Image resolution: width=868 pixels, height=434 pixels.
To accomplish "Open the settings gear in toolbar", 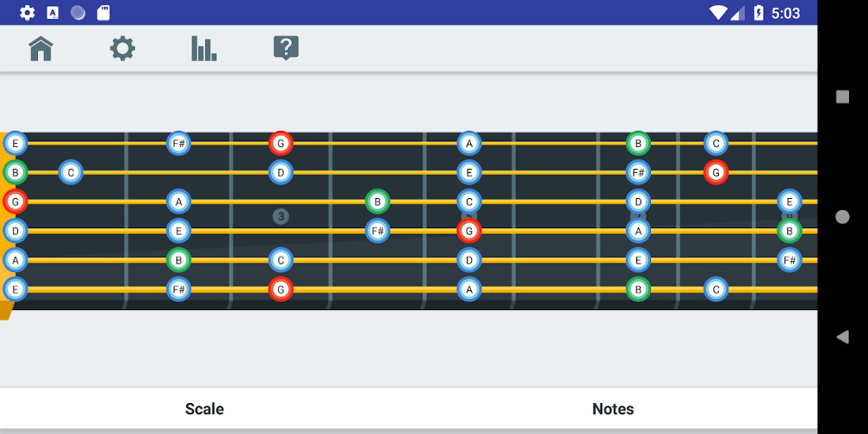I will point(122,49).
